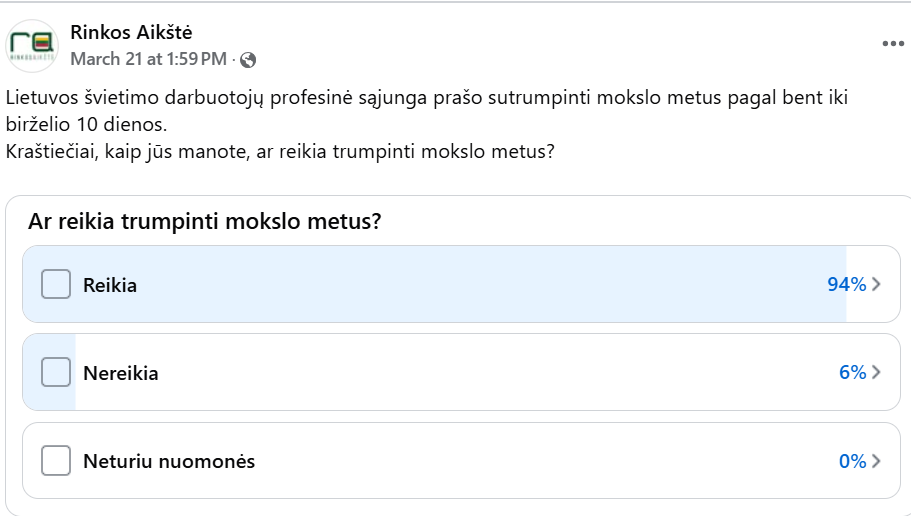Image resolution: width=911 pixels, height=516 pixels.
Task: Select the Nereikia answer label
Action: tap(121, 373)
